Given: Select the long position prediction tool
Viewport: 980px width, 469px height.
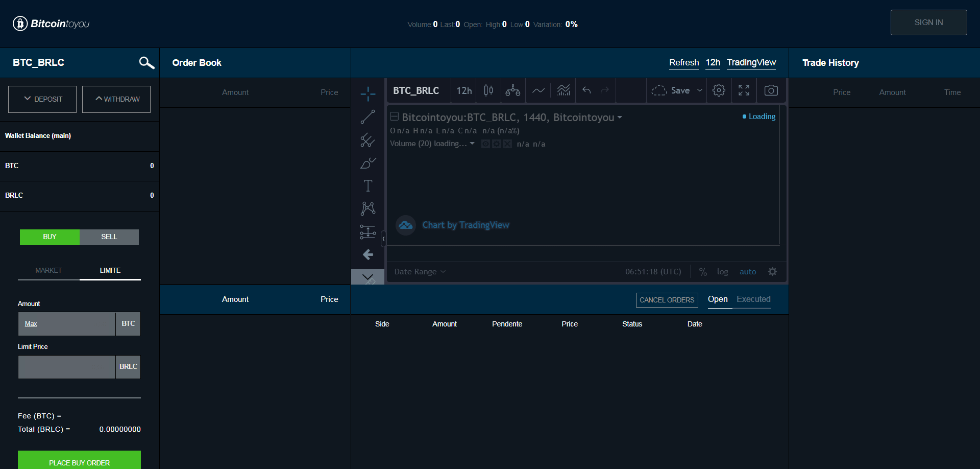Looking at the screenshot, I should (x=367, y=232).
